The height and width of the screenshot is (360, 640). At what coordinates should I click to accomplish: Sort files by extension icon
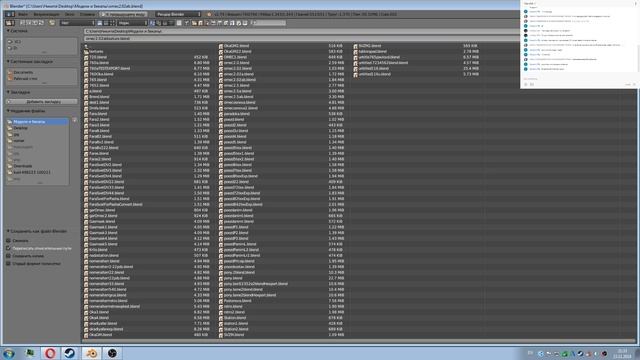point(158,23)
